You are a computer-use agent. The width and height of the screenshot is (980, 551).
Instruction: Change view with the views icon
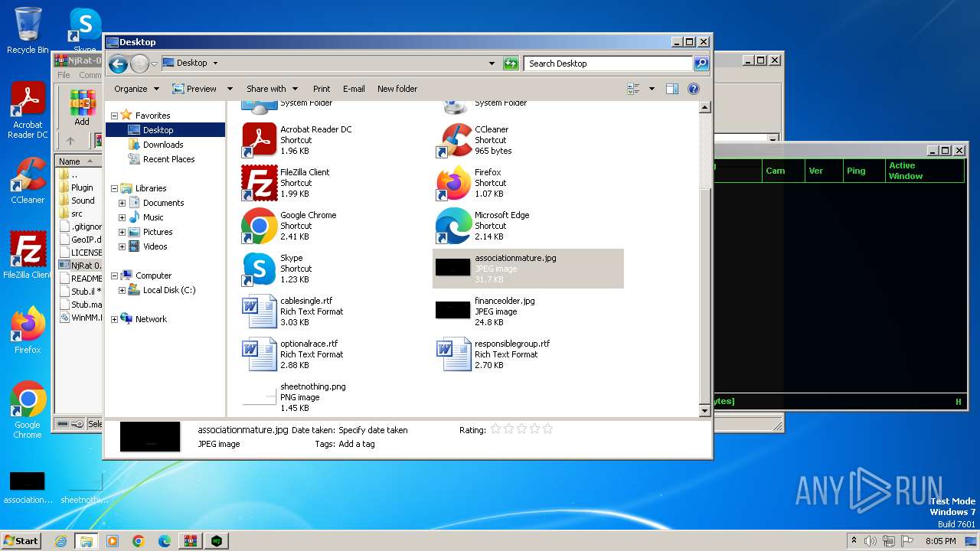click(634, 89)
